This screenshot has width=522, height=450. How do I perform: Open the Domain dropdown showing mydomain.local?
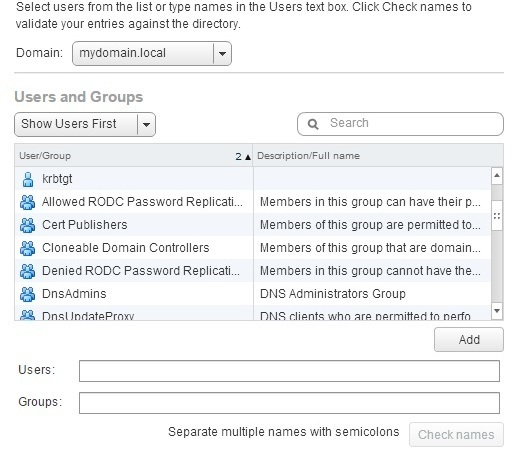(x=152, y=53)
